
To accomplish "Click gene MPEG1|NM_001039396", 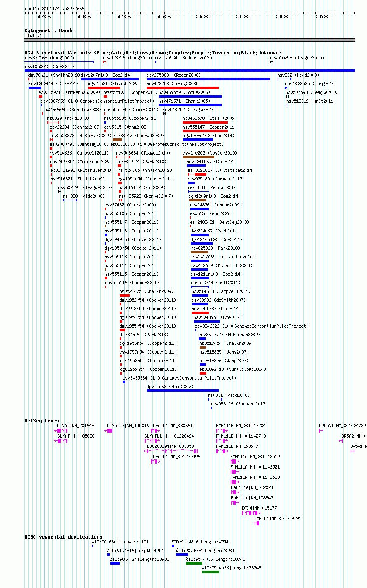I will coord(279,519).
